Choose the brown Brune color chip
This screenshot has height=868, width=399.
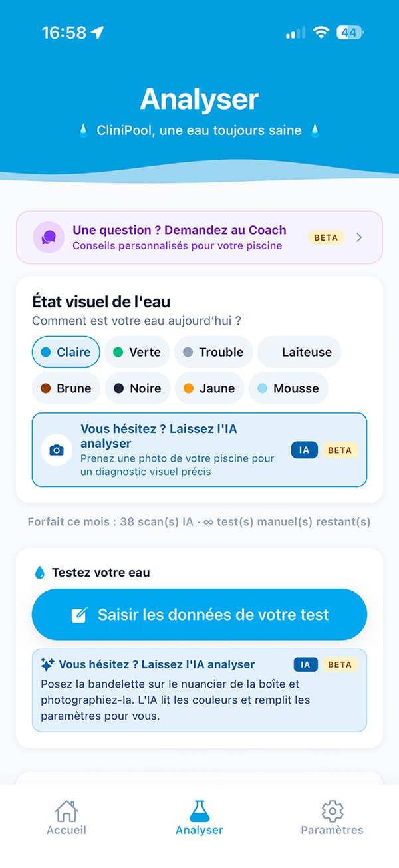pos(66,388)
